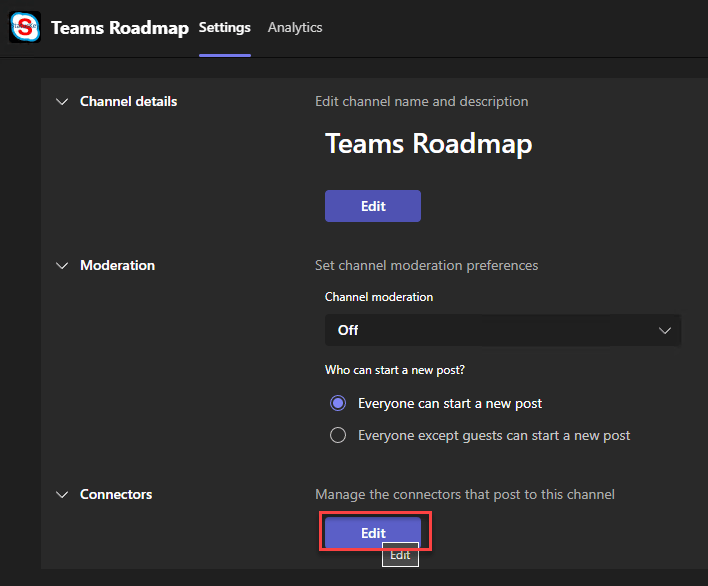Switch to the Settings tab
Screen dimensions: 708x586
pyautogui.click(x=224, y=27)
